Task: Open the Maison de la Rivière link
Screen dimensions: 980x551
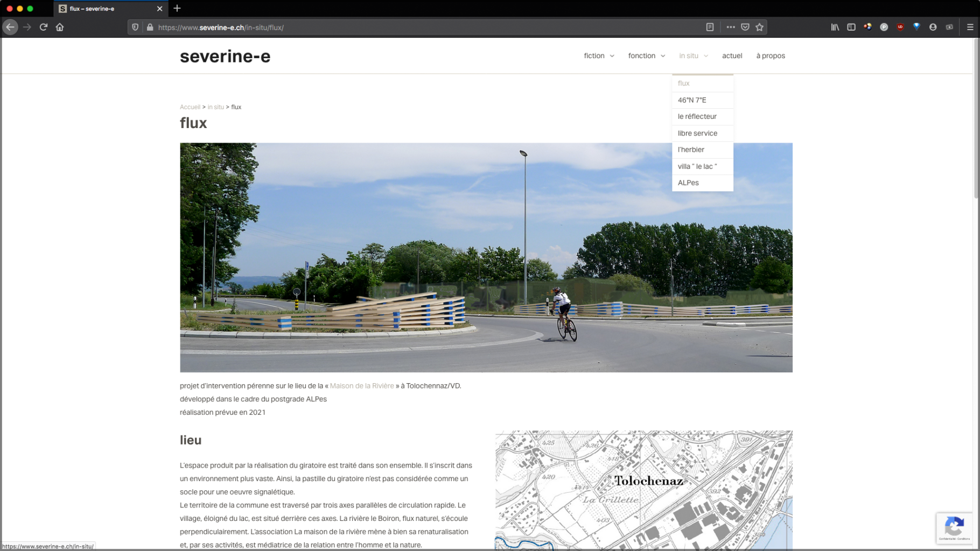Action: click(x=362, y=386)
